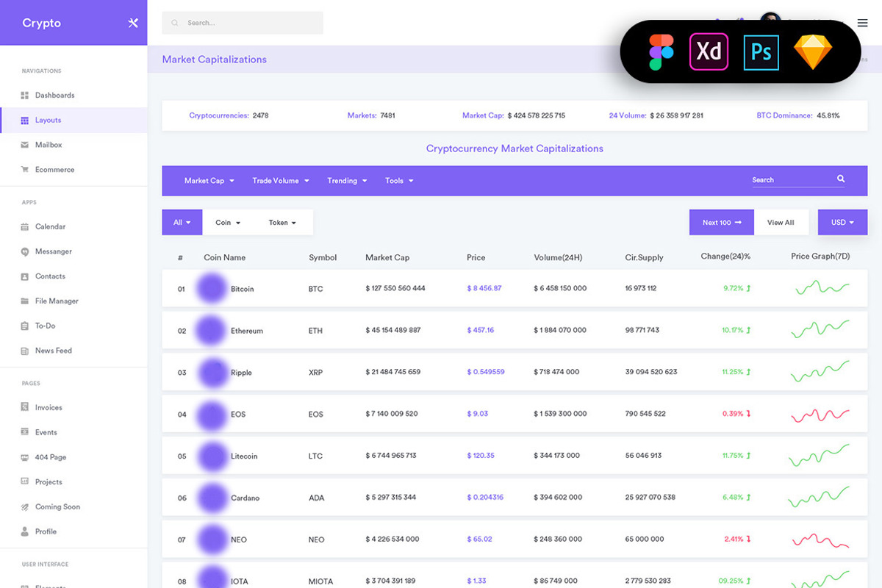Expand the Tools dropdown menu
The image size is (882, 588).
click(x=399, y=181)
